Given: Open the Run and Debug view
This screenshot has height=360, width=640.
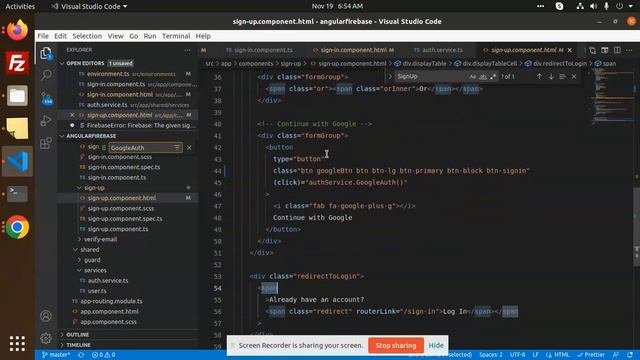Looking at the screenshot, I should [46, 120].
